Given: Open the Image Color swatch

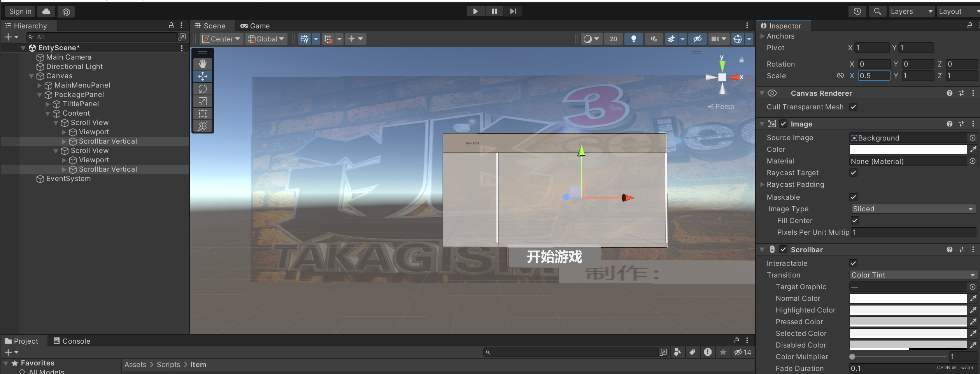Looking at the screenshot, I should [908, 149].
